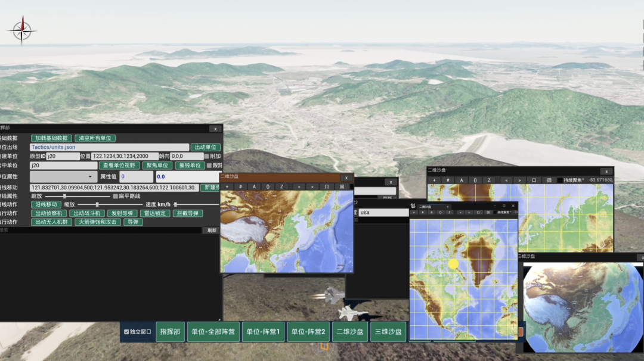This screenshot has width=644, height=361.
Task: Click the 出动战斗机 button
Action: [x=86, y=213]
